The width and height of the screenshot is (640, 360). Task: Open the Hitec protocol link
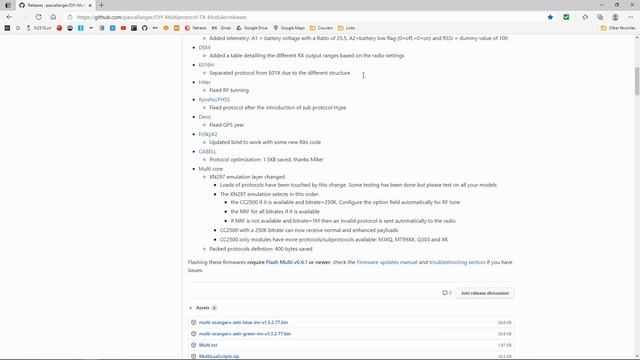pyautogui.click(x=204, y=82)
